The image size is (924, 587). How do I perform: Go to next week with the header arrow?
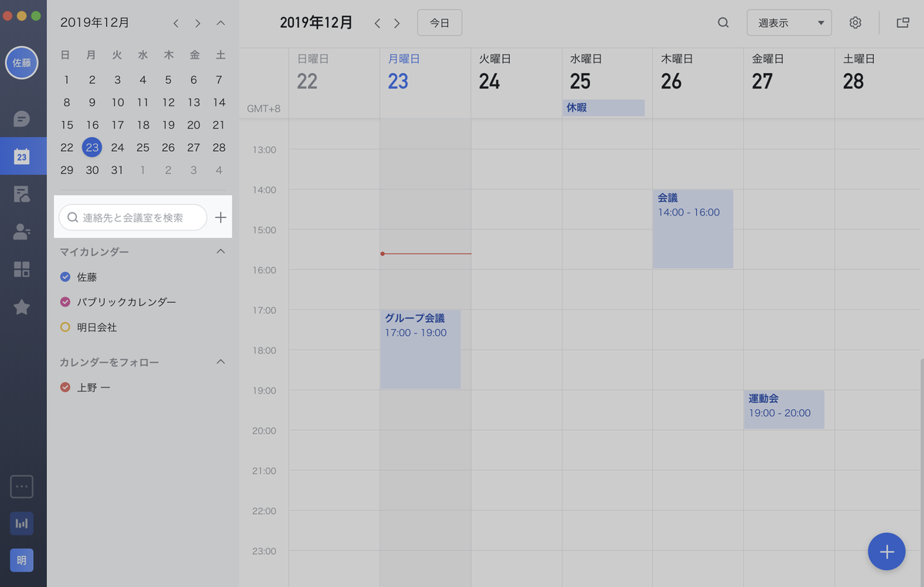click(x=397, y=23)
